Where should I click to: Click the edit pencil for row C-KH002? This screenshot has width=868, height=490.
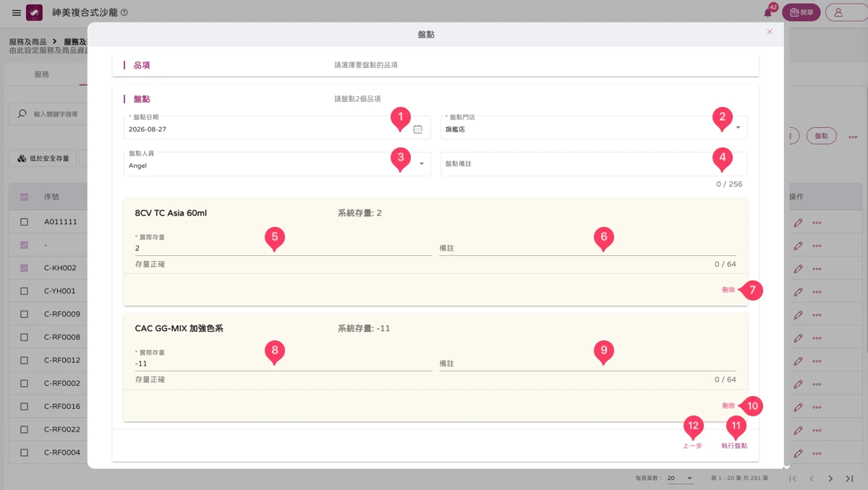point(798,268)
